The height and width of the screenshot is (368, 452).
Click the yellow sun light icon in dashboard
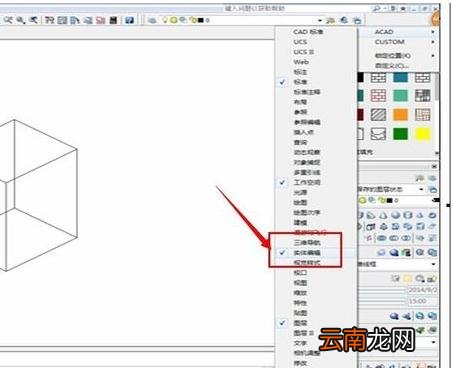tap(407, 278)
